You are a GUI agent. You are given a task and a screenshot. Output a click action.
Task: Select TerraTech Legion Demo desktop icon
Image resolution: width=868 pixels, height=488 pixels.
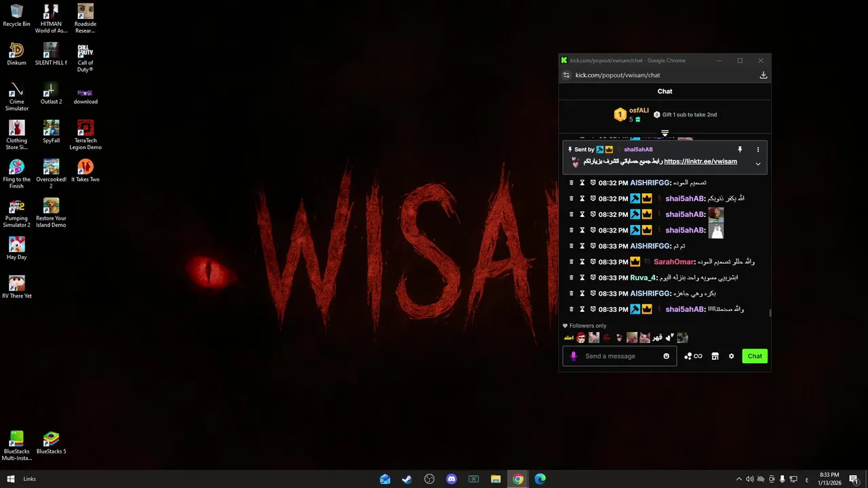85,136
